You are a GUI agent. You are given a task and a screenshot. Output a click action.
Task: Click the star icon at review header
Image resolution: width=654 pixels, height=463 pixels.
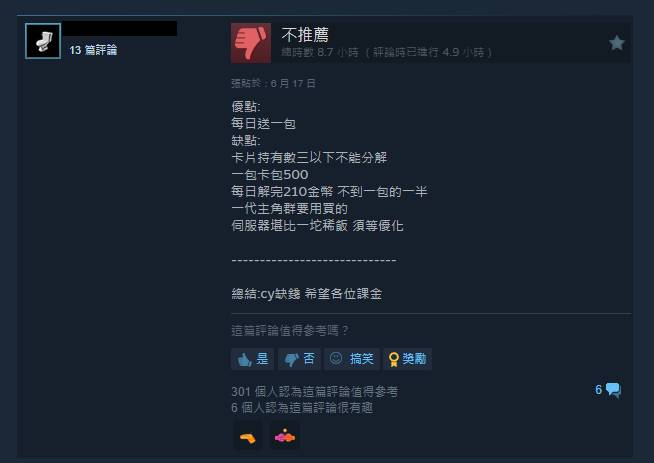(616, 43)
